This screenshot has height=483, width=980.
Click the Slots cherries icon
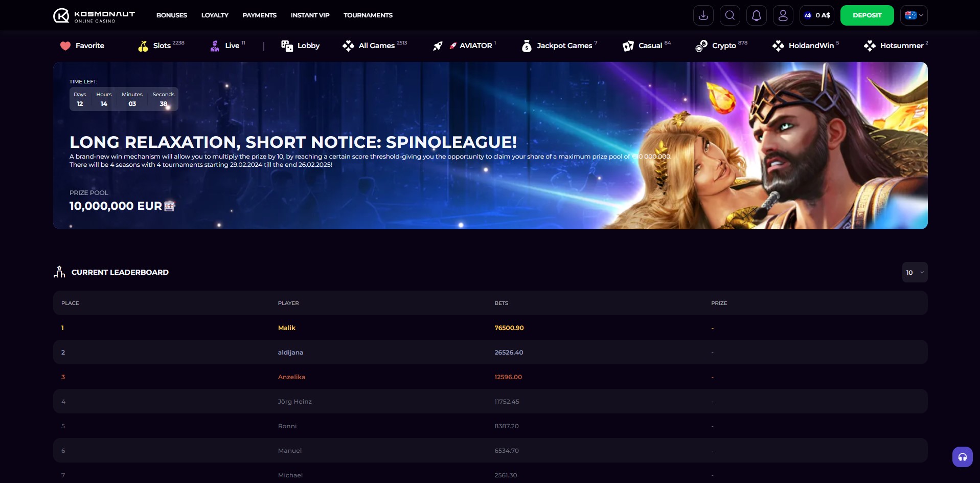(143, 46)
